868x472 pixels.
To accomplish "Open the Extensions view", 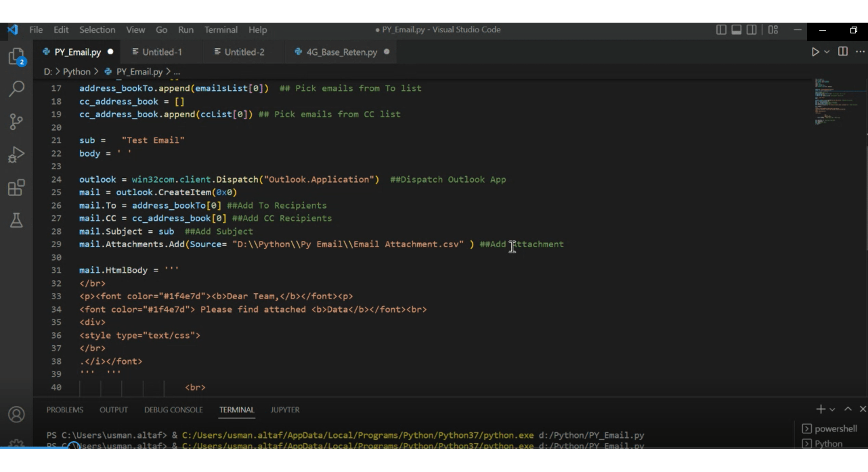I will click(16, 188).
